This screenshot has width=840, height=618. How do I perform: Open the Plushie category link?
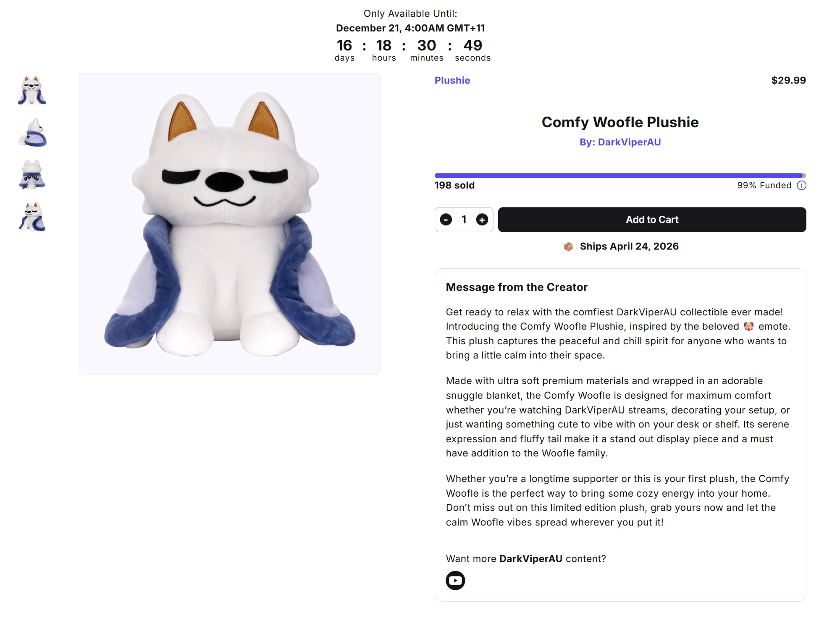pyautogui.click(x=452, y=81)
